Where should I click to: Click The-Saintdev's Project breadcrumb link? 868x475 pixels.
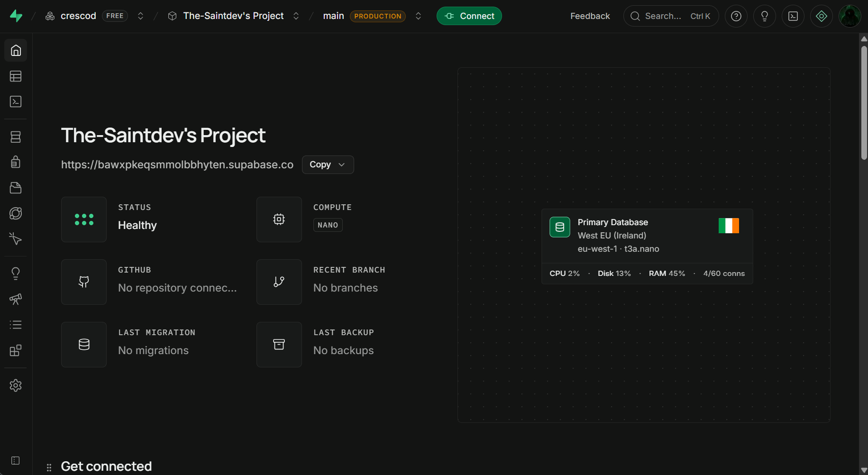click(x=226, y=16)
